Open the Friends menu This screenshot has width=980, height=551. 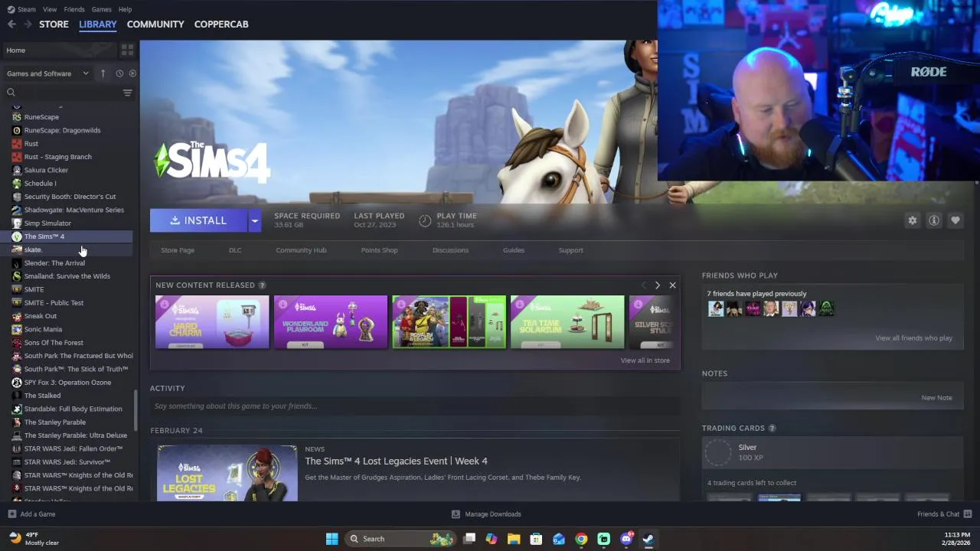click(74, 9)
